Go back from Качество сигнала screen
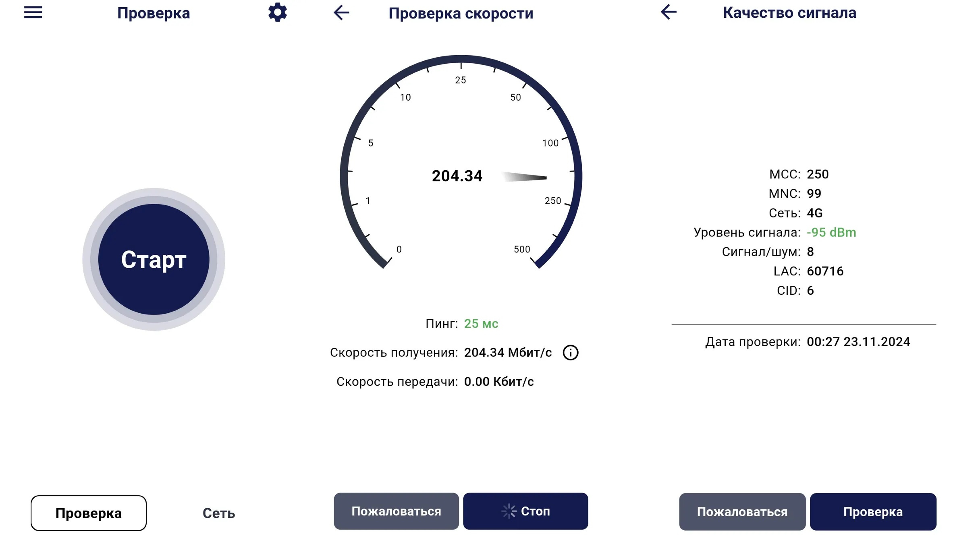Screen dimensions: 980x550 tap(669, 12)
